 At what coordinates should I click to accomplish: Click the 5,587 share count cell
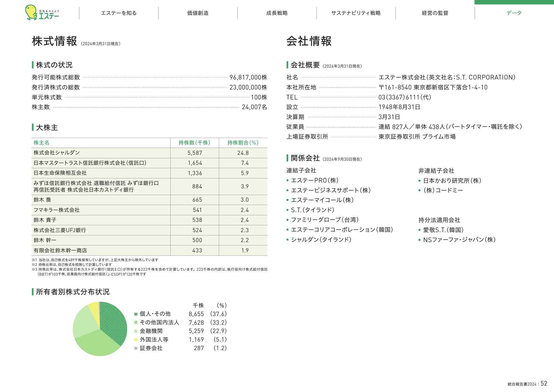[195, 153]
